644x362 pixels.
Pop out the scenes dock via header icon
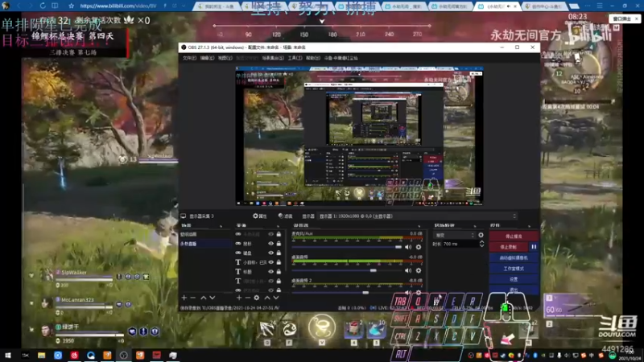point(221,226)
